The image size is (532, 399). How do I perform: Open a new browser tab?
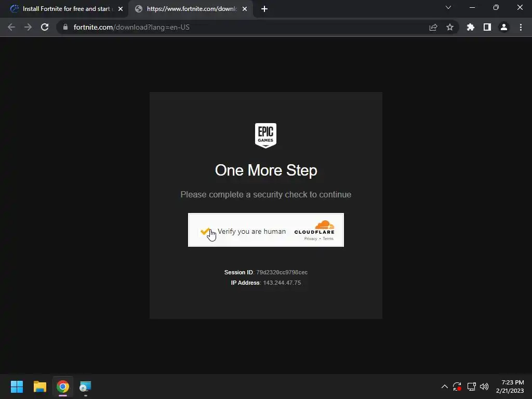click(264, 9)
